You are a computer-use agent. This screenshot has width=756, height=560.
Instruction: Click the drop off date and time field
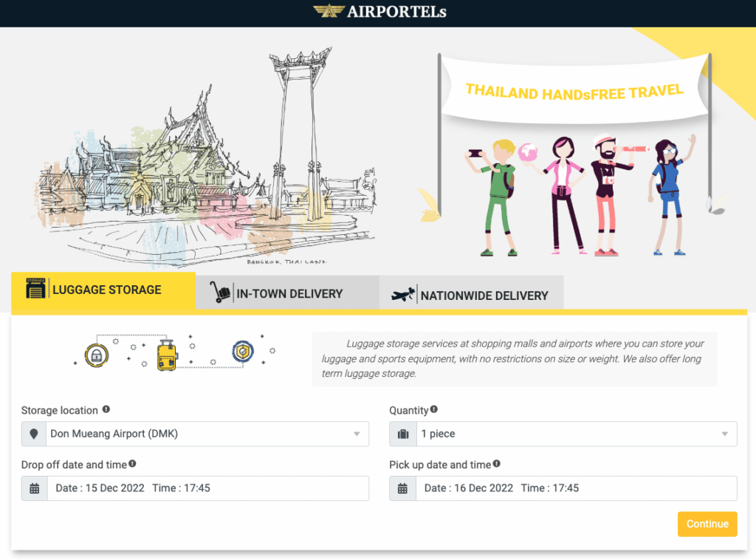pos(195,488)
